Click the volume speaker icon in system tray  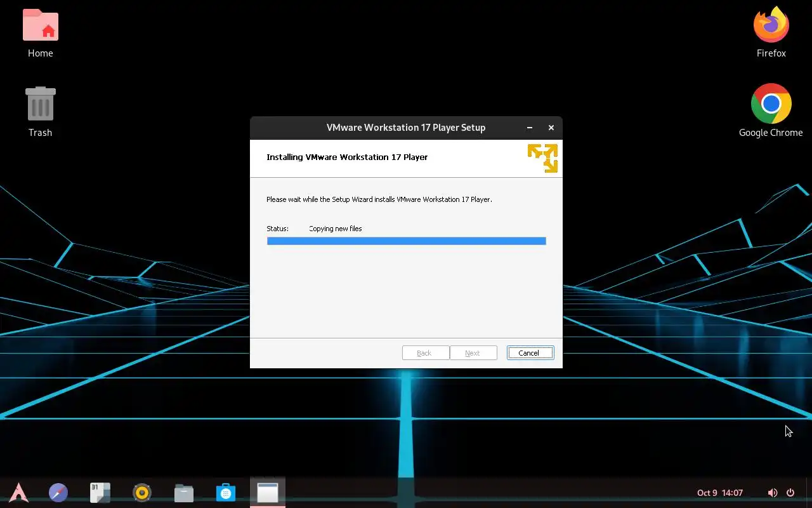[x=772, y=493]
